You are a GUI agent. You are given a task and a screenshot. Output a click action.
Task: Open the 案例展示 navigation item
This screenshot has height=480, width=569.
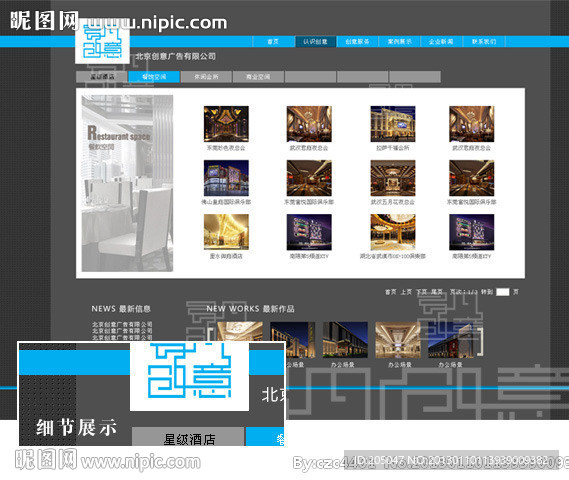(400, 42)
